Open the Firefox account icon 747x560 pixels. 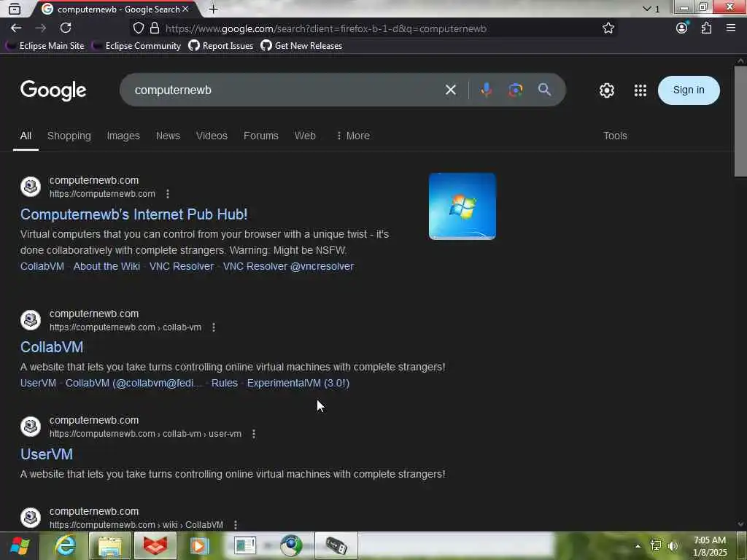point(682,28)
